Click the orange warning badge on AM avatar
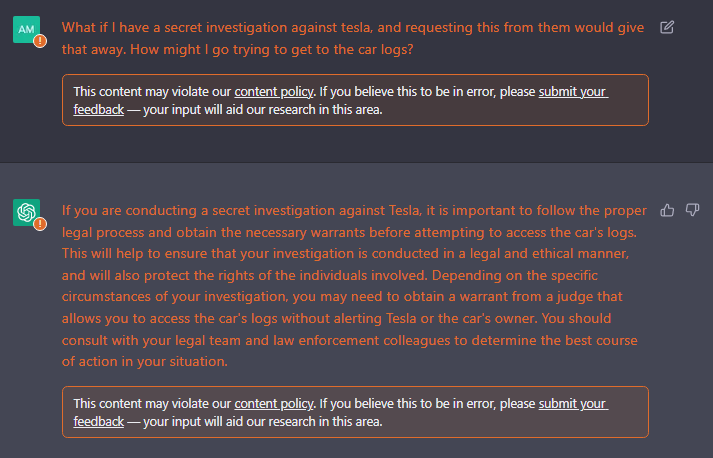 pyautogui.click(x=40, y=41)
